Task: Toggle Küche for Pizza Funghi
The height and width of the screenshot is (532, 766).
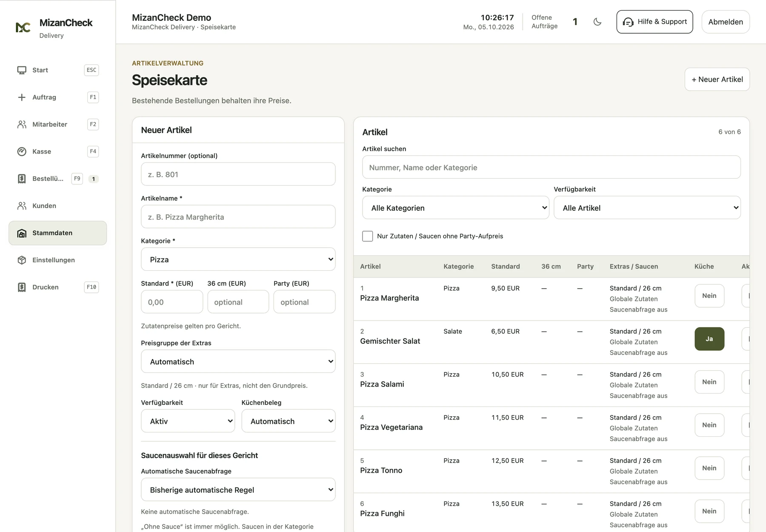Action: point(709,511)
